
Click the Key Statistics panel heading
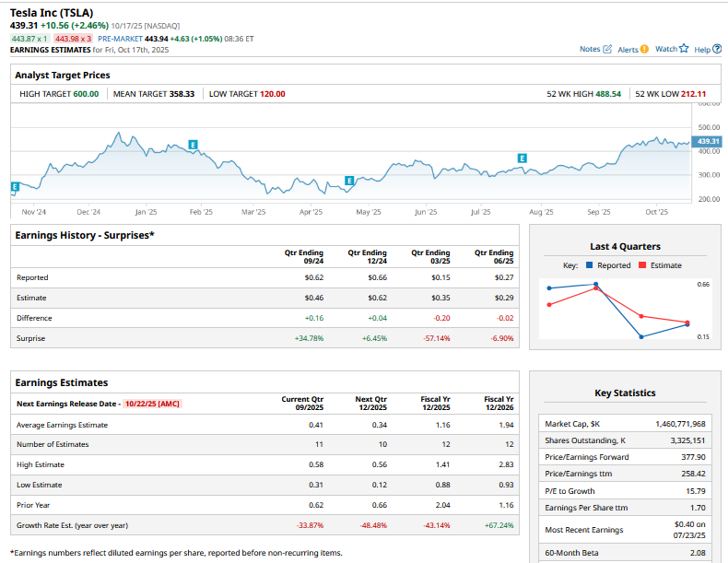[625, 393]
